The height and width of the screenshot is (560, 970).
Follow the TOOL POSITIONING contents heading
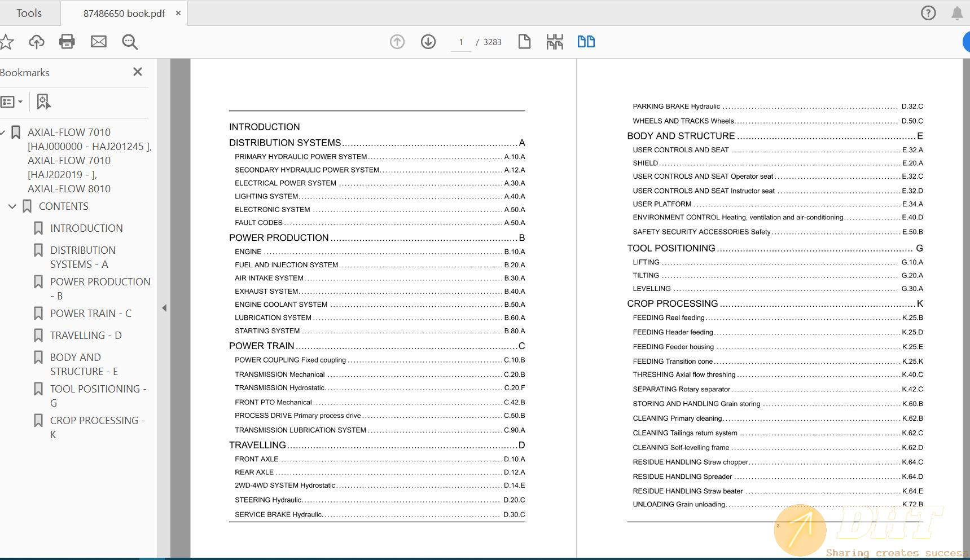[x=775, y=248]
